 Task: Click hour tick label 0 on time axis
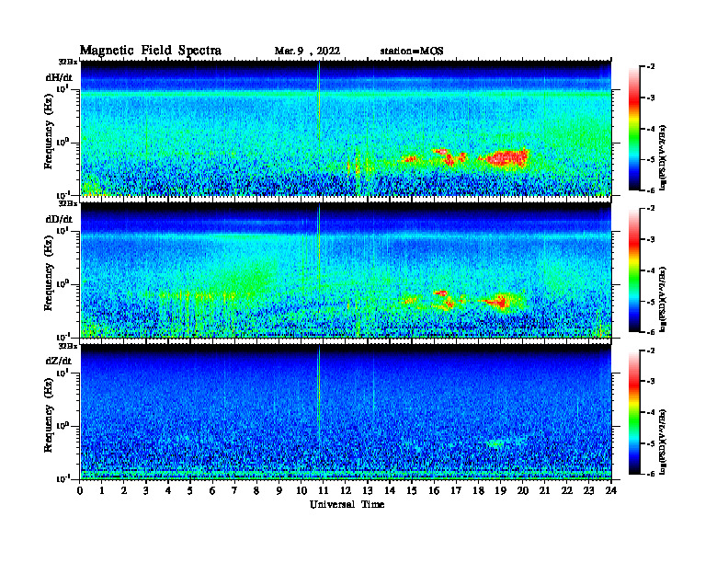(x=80, y=491)
